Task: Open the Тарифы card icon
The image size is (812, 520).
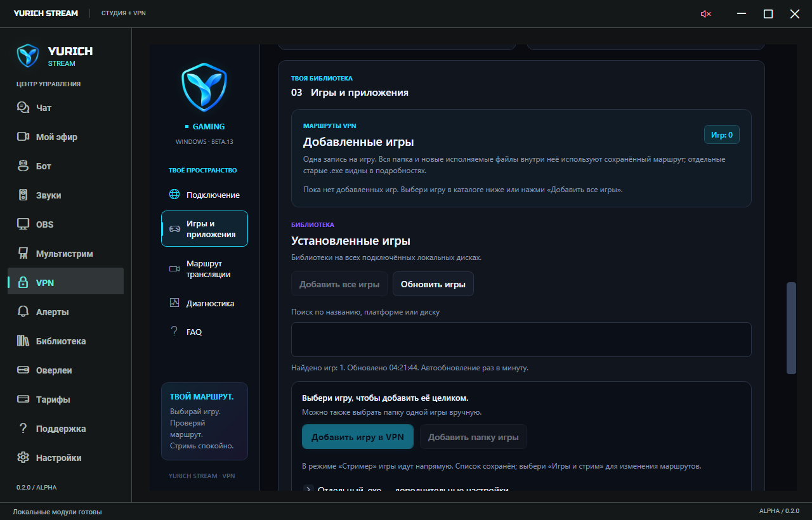Action: click(x=23, y=400)
